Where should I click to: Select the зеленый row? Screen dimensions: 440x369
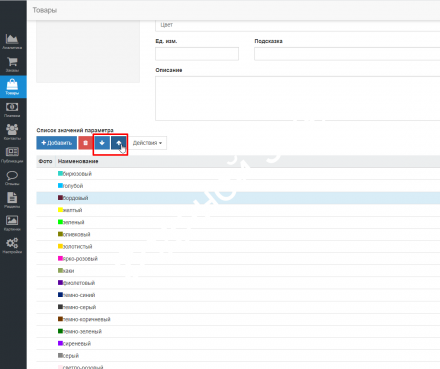click(238, 222)
